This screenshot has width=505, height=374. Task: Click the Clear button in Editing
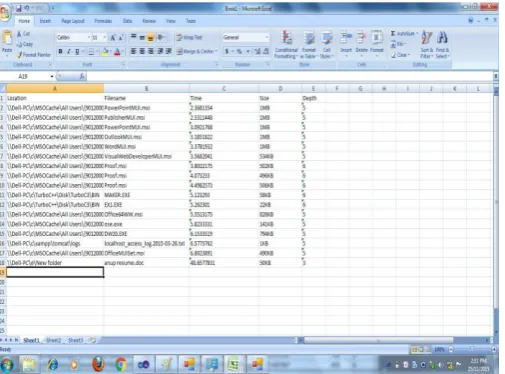tap(401, 55)
